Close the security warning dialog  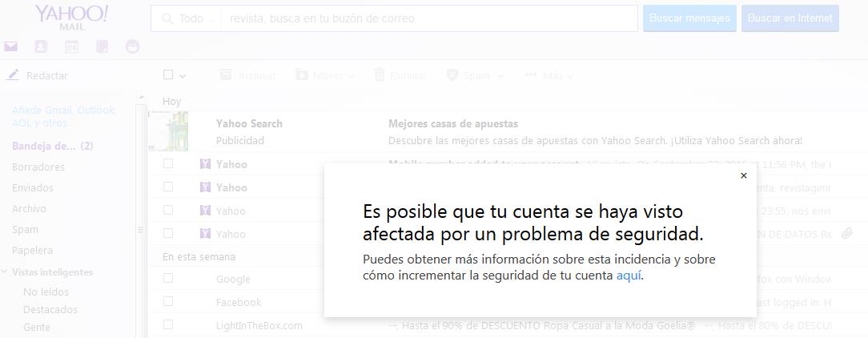point(743,175)
